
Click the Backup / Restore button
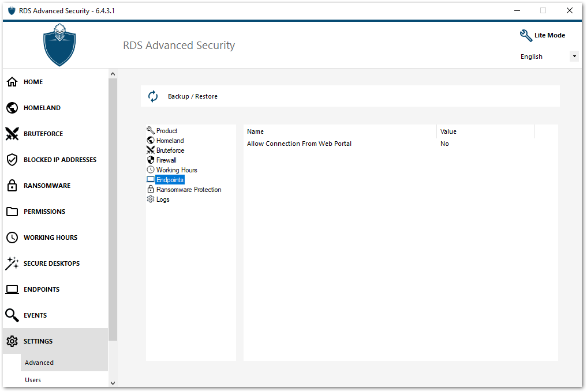coord(350,96)
